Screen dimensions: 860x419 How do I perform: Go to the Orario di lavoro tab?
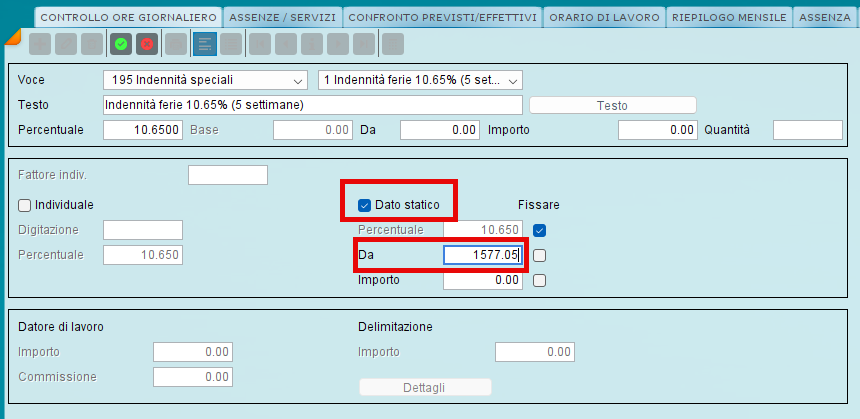pos(604,17)
